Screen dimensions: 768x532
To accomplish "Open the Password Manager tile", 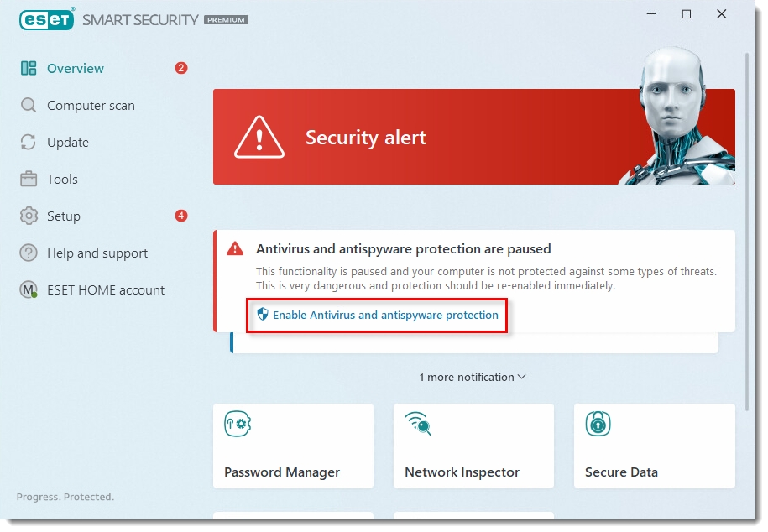I will [293, 446].
